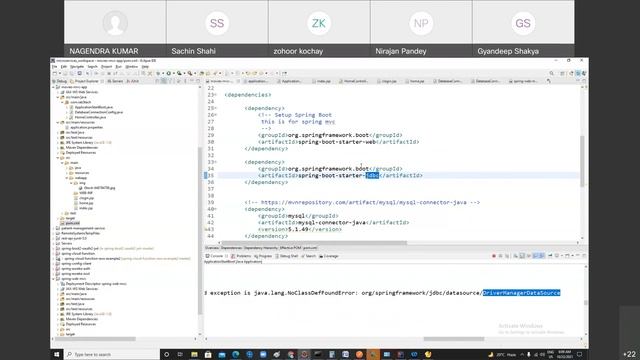
Task: Select Sachin Shahi participant tile
Action: [x=217, y=28]
